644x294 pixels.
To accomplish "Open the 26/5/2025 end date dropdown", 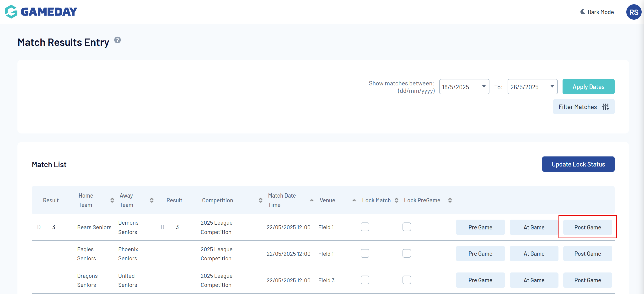I will coord(552,87).
